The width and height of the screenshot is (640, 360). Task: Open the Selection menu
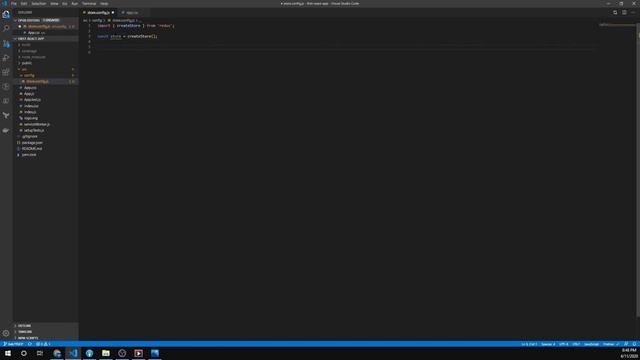click(x=39, y=4)
